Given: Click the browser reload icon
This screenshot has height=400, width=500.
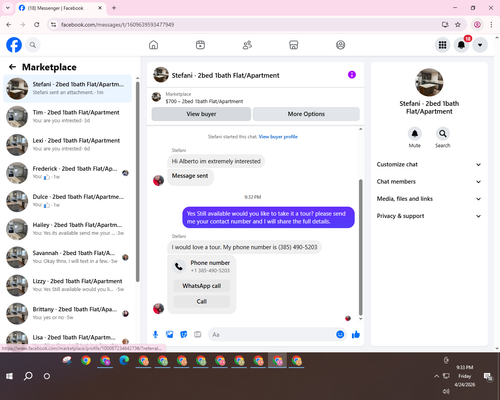Looking at the screenshot, I should [37, 25].
